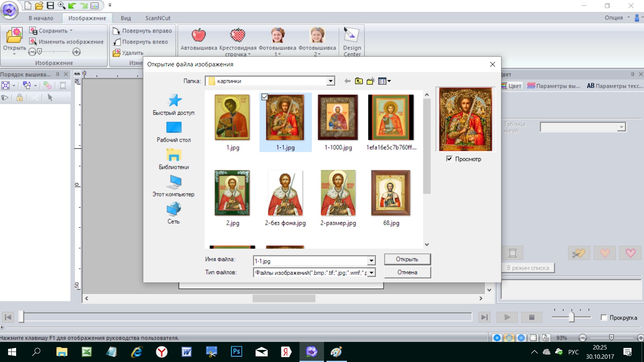Click the Открыть image icon in ribbon
The height and width of the screenshot is (362, 644).
click(14, 35)
